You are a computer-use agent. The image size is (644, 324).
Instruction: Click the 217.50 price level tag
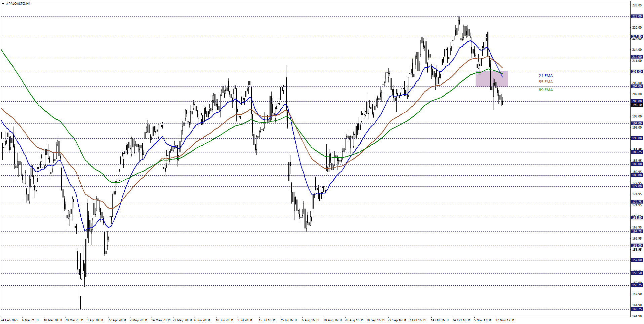click(637, 37)
